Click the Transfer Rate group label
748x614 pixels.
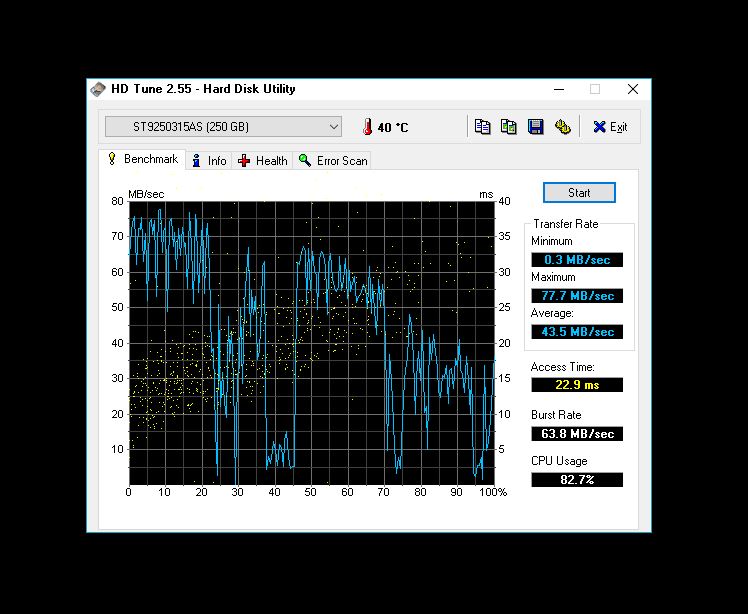(565, 224)
